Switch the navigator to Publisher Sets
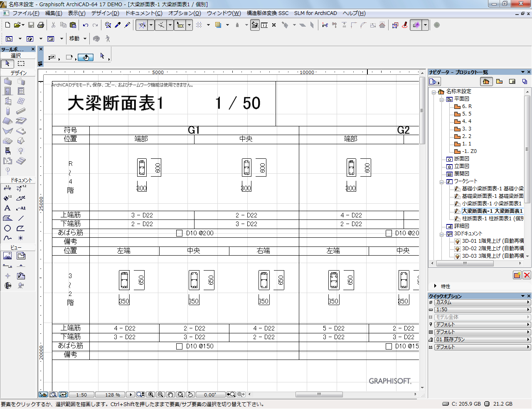Screen dimensions: 532x409 [x=525, y=81]
